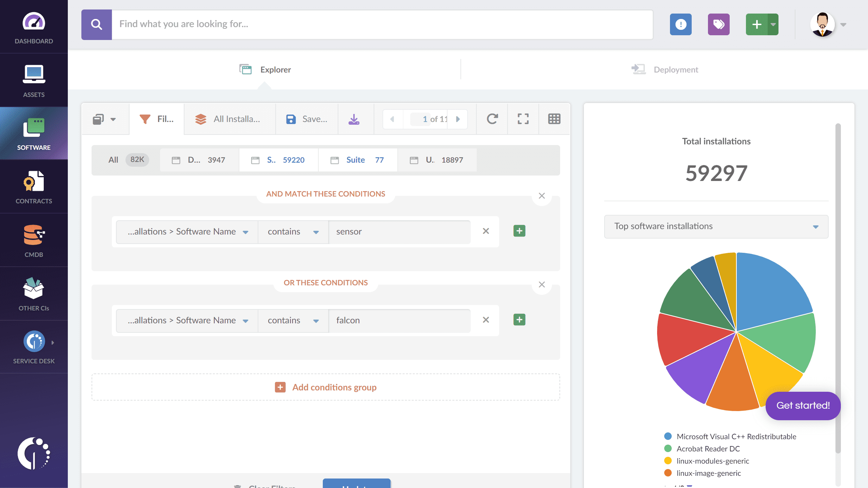Navigate to CMDB section

coord(34,241)
